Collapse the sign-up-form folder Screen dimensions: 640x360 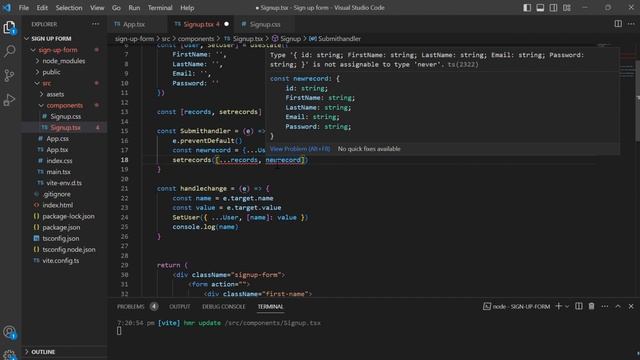(x=33, y=50)
